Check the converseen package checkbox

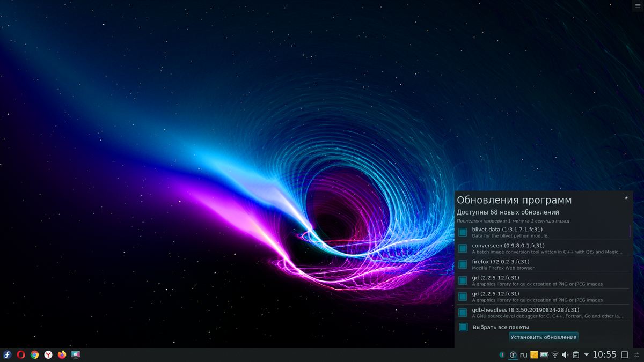click(463, 248)
